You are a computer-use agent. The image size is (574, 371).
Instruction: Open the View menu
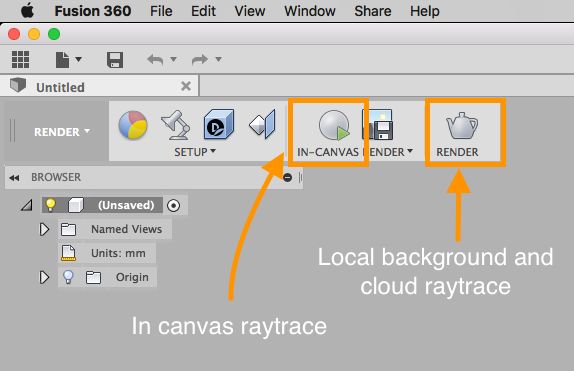tap(250, 11)
